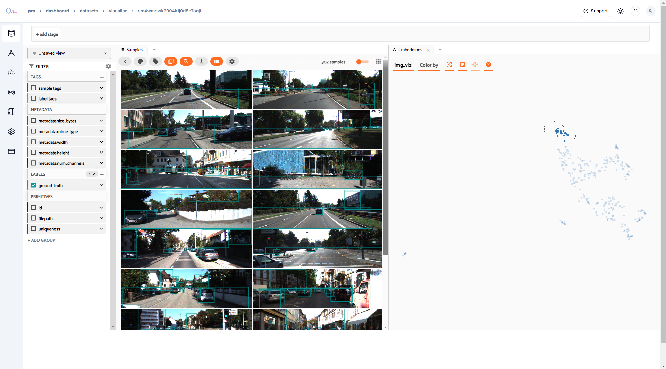
Task: Expand the metadata.num_channels row chevron
Action: 102,163
